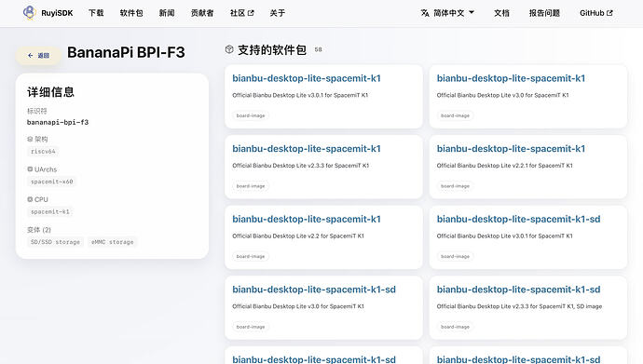The height and width of the screenshot is (364, 643).
Task: Select the eMMC storage variant tag
Action: 113,242
